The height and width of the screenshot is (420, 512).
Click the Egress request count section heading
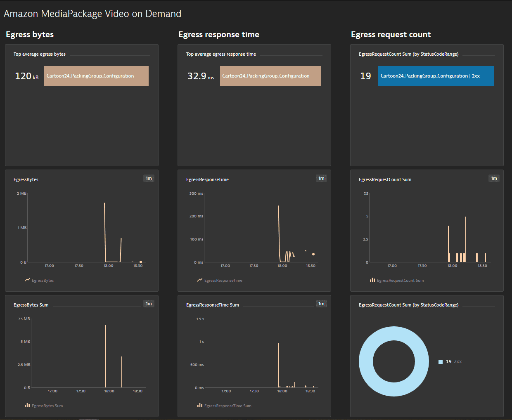coord(391,35)
